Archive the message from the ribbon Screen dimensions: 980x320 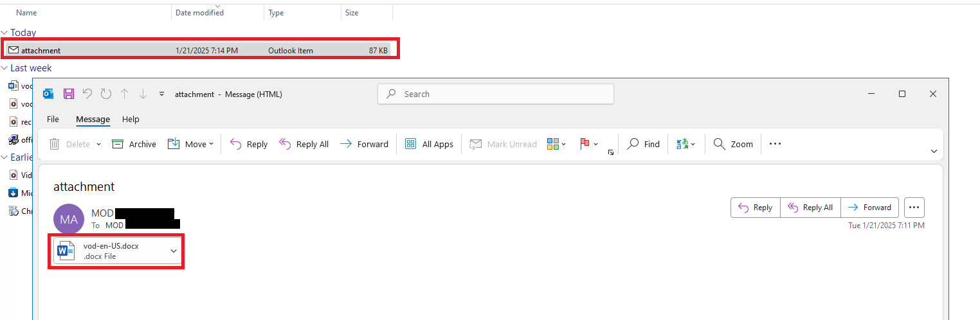click(x=134, y=144)
